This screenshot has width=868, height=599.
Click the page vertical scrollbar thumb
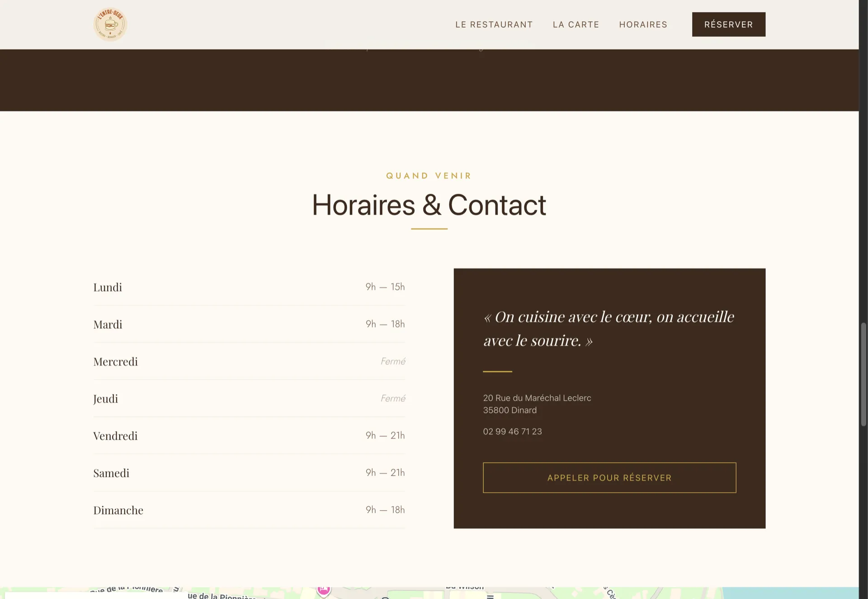pyautogui.click(x=863, y=374)
